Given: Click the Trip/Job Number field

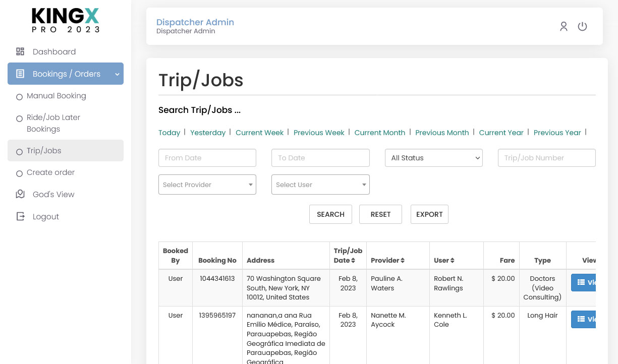Looking at the screenshot, I should tap(547, 158).
